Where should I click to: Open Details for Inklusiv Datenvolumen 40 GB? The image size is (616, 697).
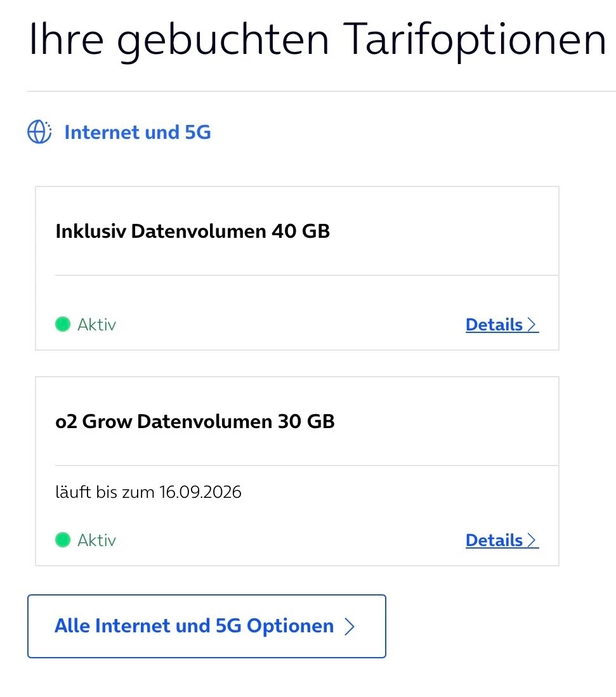[x=502, y=325]
